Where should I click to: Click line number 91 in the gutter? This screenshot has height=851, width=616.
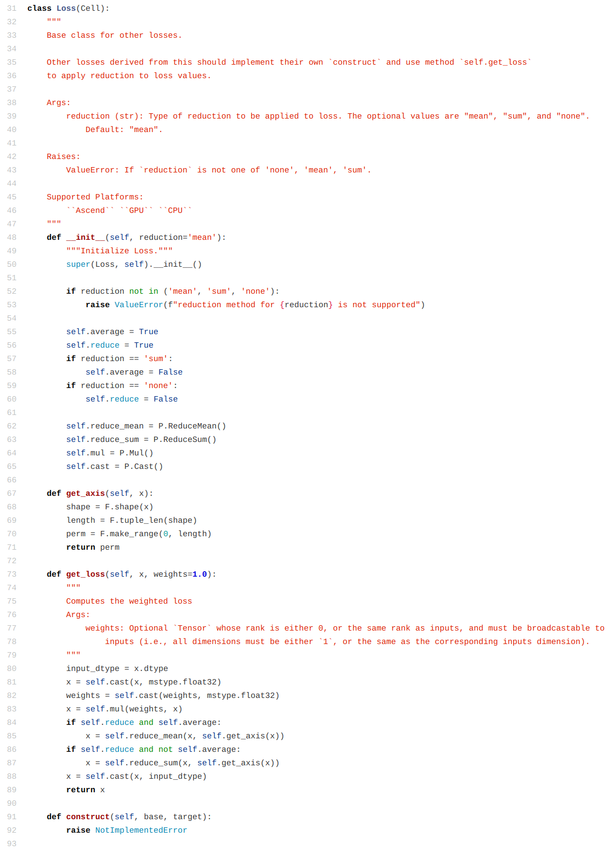[11, 817]
